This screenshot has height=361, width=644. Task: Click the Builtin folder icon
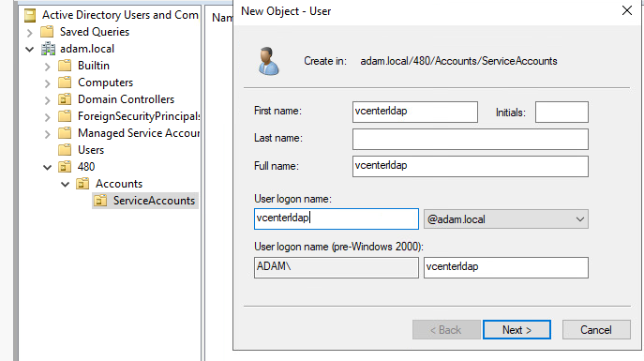point(65,66)
